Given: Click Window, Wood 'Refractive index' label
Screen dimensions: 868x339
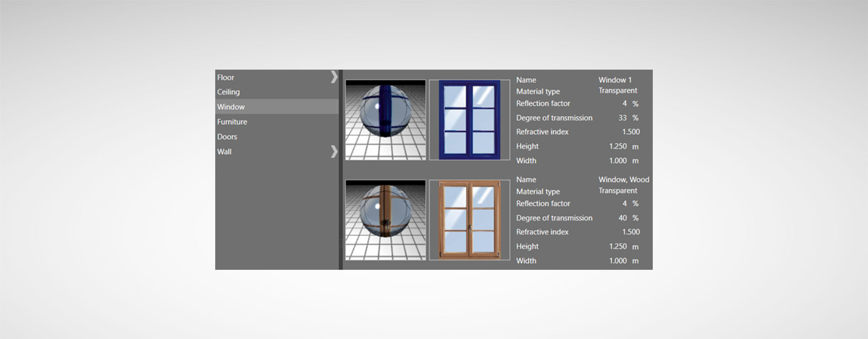Looking at the screenshot, I should click(x=542, y=231).
